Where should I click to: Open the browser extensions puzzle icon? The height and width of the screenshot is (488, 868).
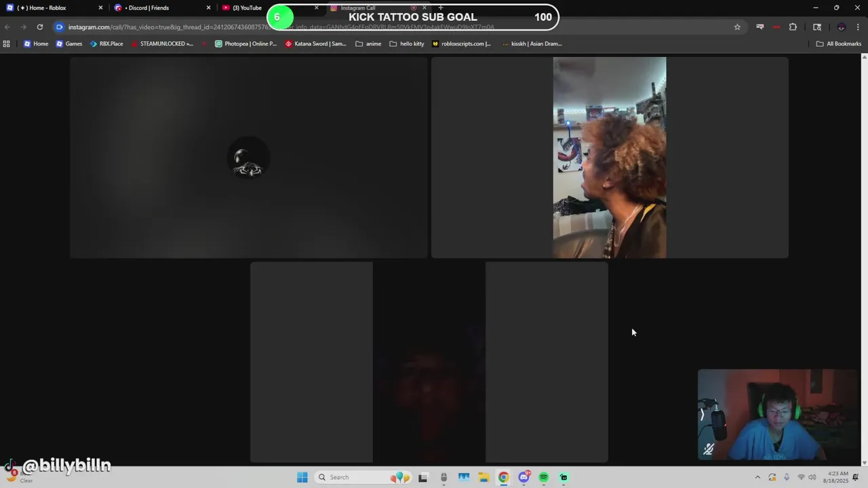point(793,27)
